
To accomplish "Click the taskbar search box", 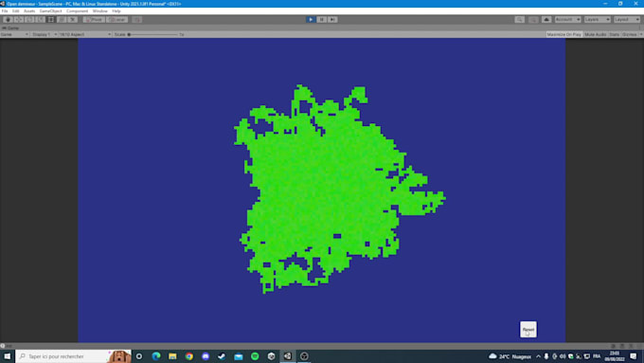I will [73, 356].
